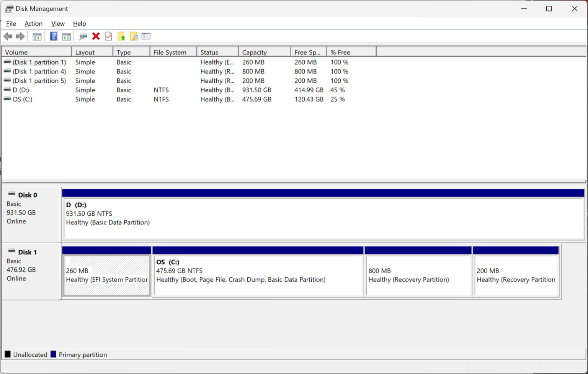Click the Refresh checklist toolbar icon
The height and width of the screenshot is (374, 588).
coord(108,36)
